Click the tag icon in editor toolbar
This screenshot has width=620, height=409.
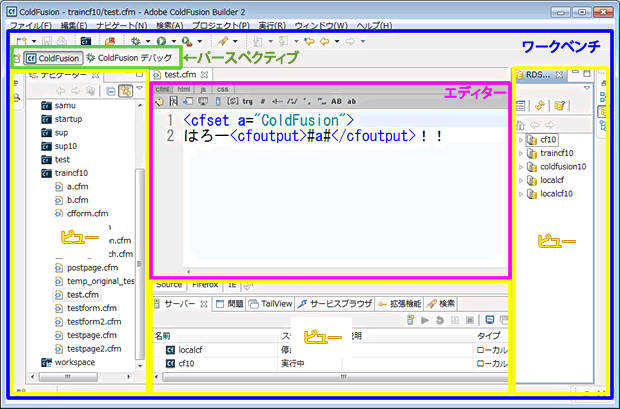pos(159,102)
